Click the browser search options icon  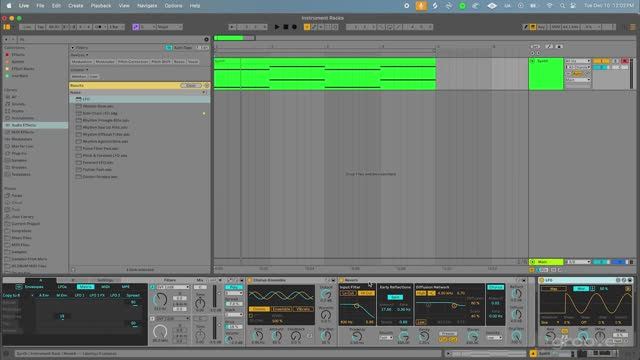point(207,39)
